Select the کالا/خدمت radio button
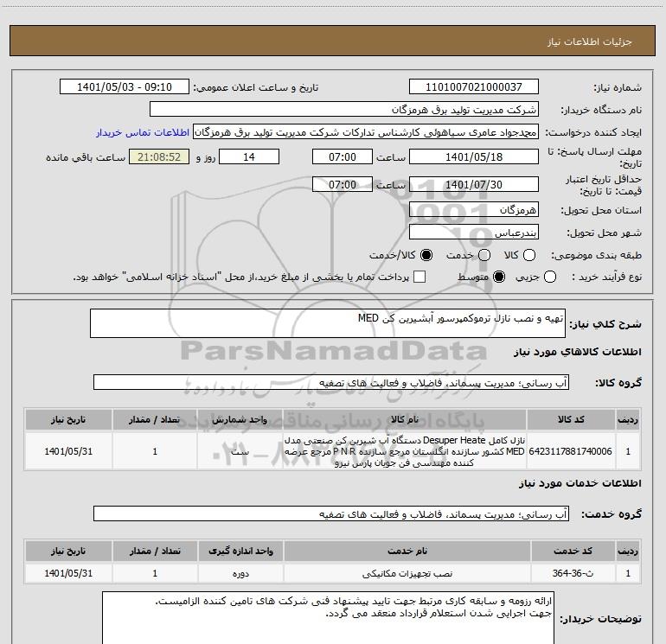 tap(426, 255)
